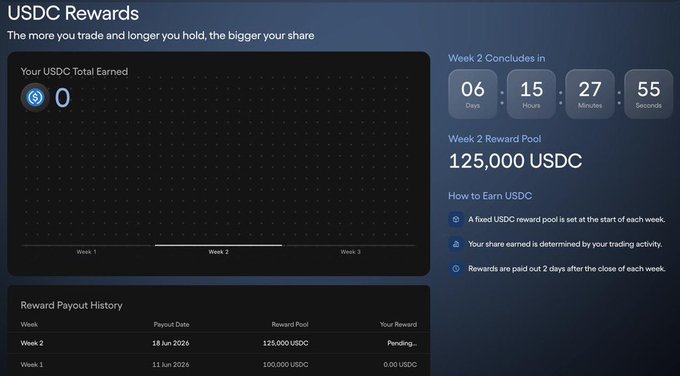Image resolution: width=680 pixels, height=376 pixels.
Task: Click the '0.00 USDC' reward value
Action: pyautogui.click(x=400, y=365)
